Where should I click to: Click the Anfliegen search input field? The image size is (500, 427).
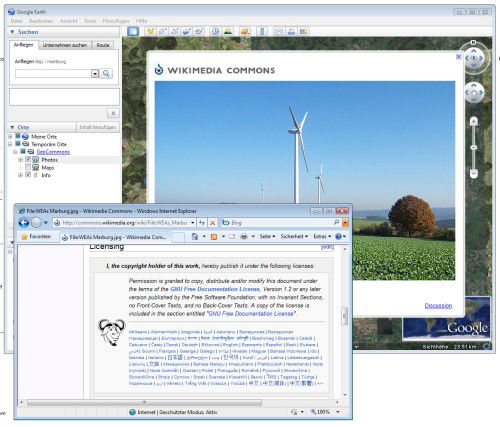coord(53,73)
